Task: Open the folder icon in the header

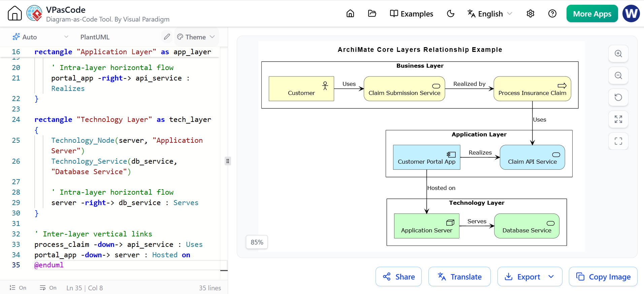Action: (372, 13)
